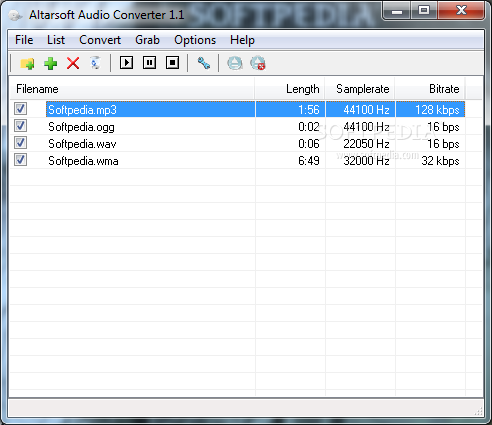Minimize the Altarsoft Audio Converter window
The image size is (492, 425).
(397, 10)
